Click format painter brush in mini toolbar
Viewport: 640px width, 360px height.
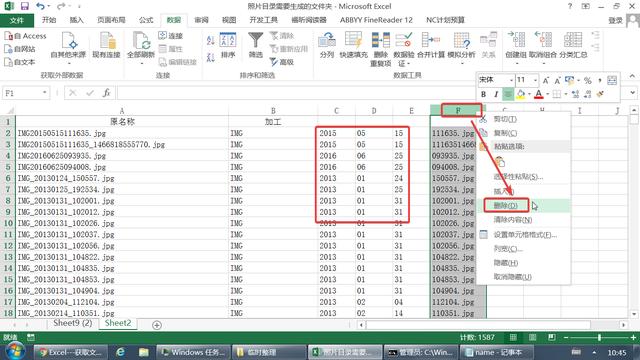click(x=600, y=94)
